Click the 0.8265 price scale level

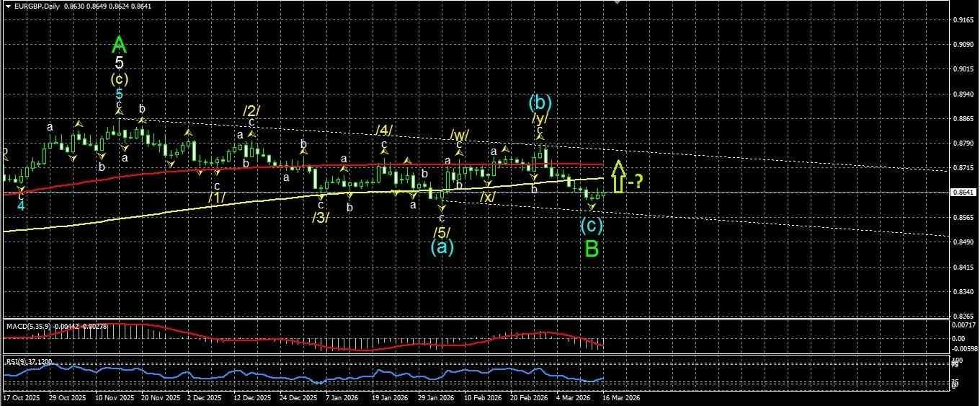(x=964, y=316)
